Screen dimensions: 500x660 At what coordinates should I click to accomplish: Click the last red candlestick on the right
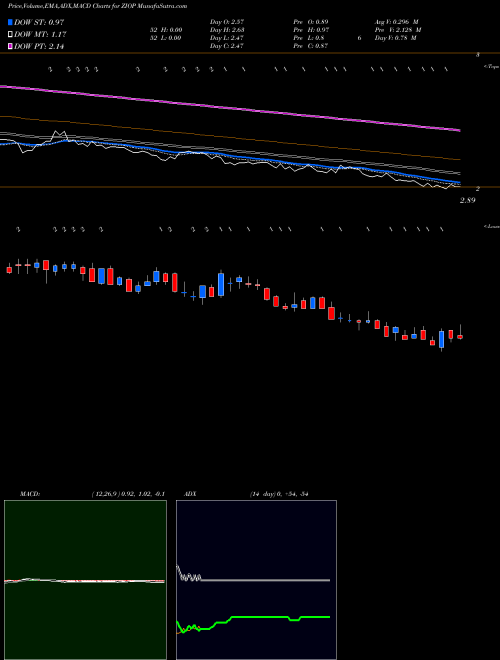pos(460,337)
